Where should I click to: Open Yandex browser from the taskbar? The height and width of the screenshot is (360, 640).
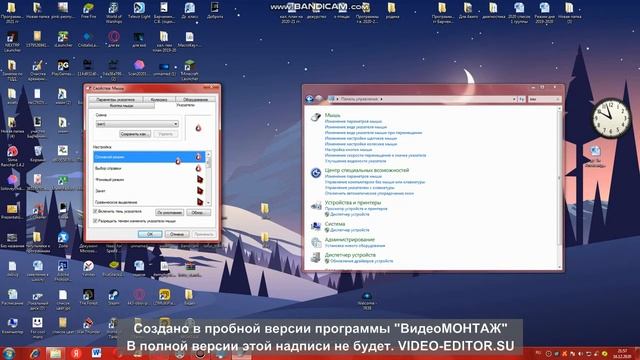point(76,353)
